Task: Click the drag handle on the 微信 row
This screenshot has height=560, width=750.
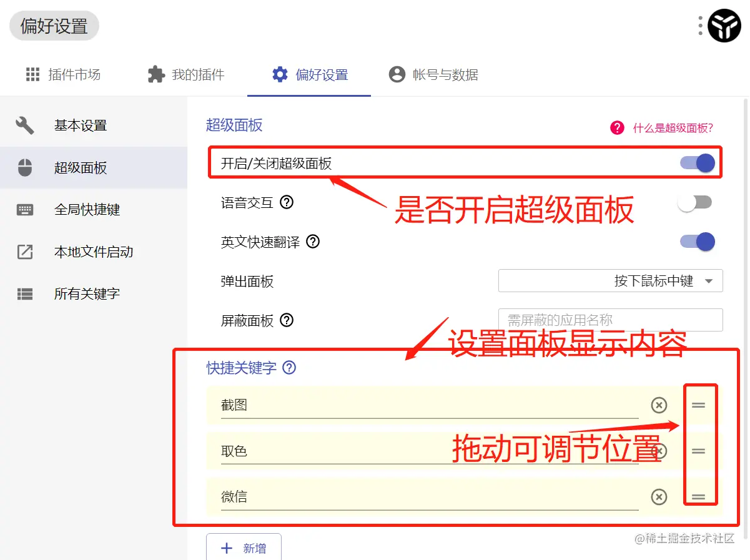Action: pos(698,497)
